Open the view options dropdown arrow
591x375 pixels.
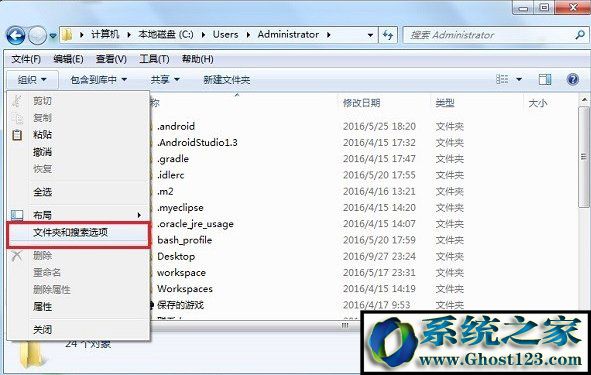pos(519,80)
